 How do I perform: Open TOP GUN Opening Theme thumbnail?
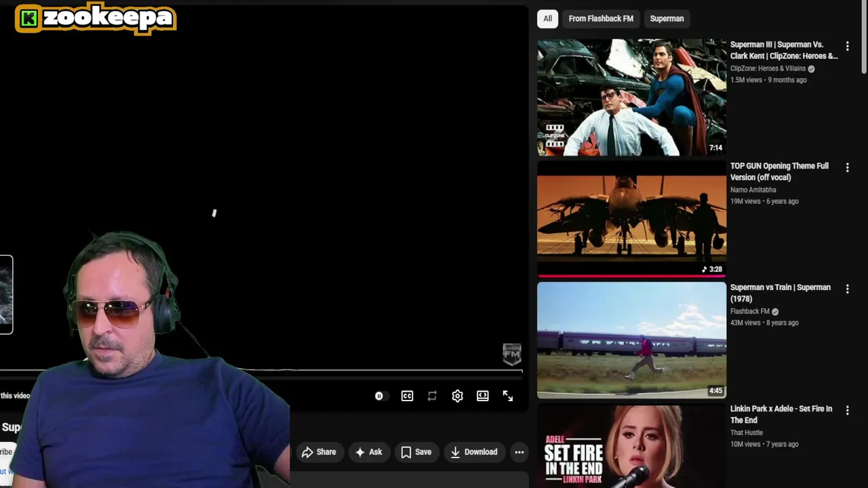pos(631,218)
